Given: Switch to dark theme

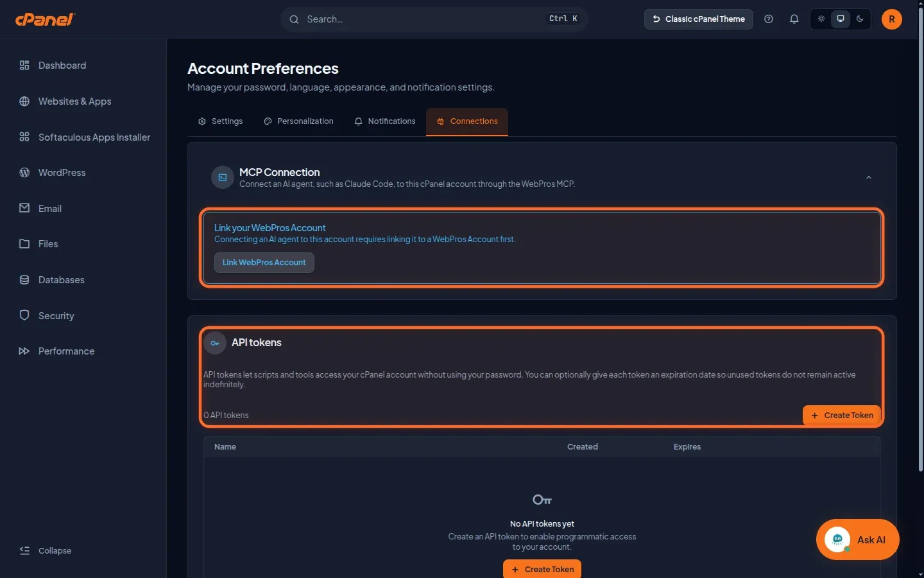Looking at the screenshot, I should click(x=860, y=19).
